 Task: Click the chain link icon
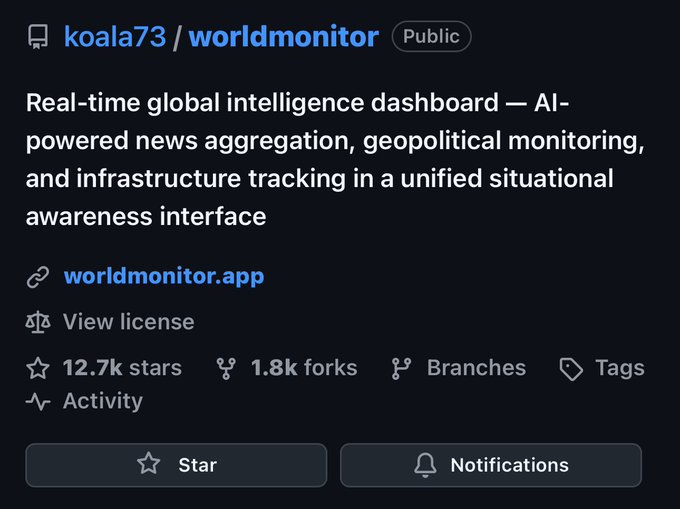38,277
